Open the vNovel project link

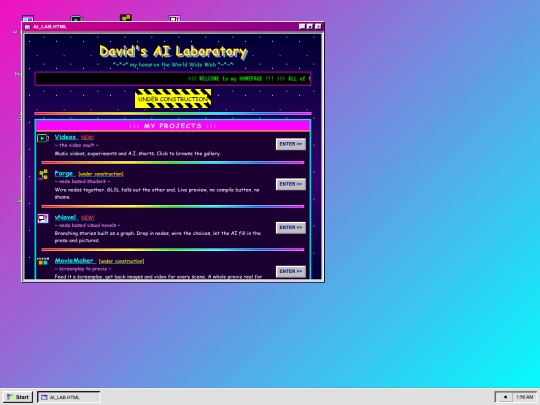pos(65,217)
